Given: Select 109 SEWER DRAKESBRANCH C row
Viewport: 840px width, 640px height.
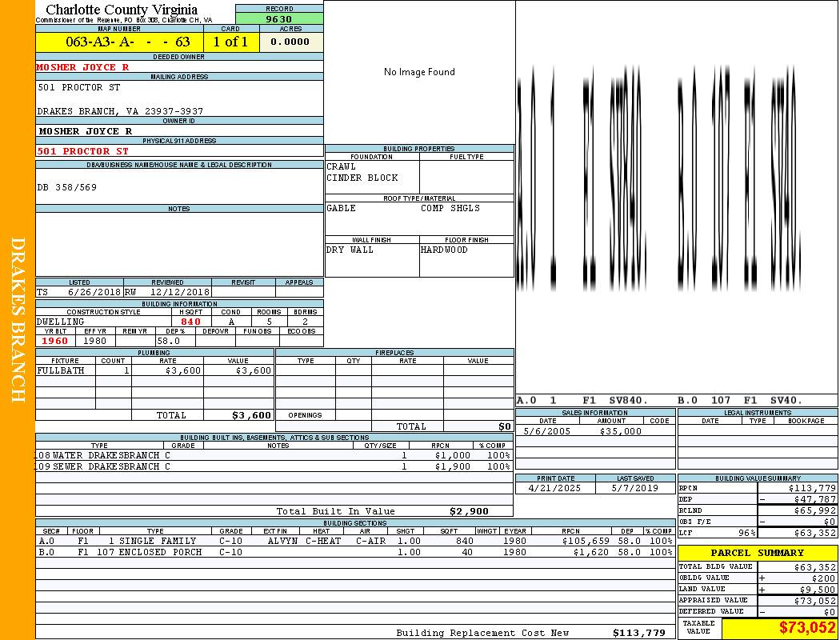Looking at the screenshot, I should point(274,466).
